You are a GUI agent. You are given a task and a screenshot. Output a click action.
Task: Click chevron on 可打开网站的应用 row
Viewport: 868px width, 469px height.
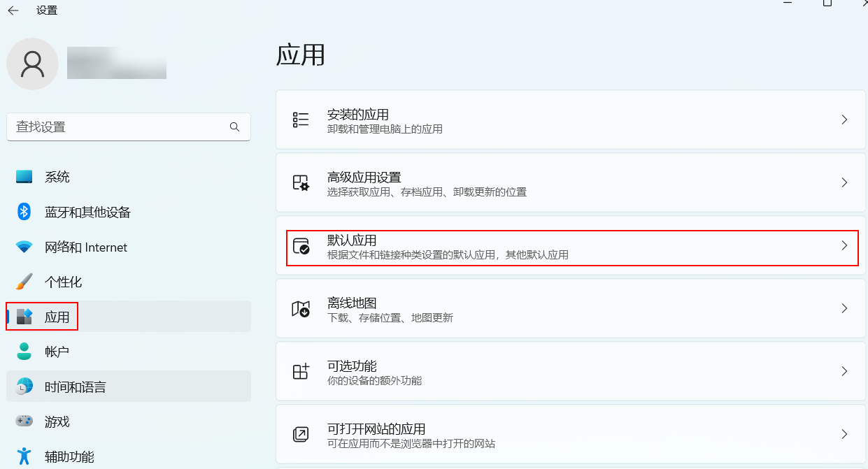(x=844, y=434)
